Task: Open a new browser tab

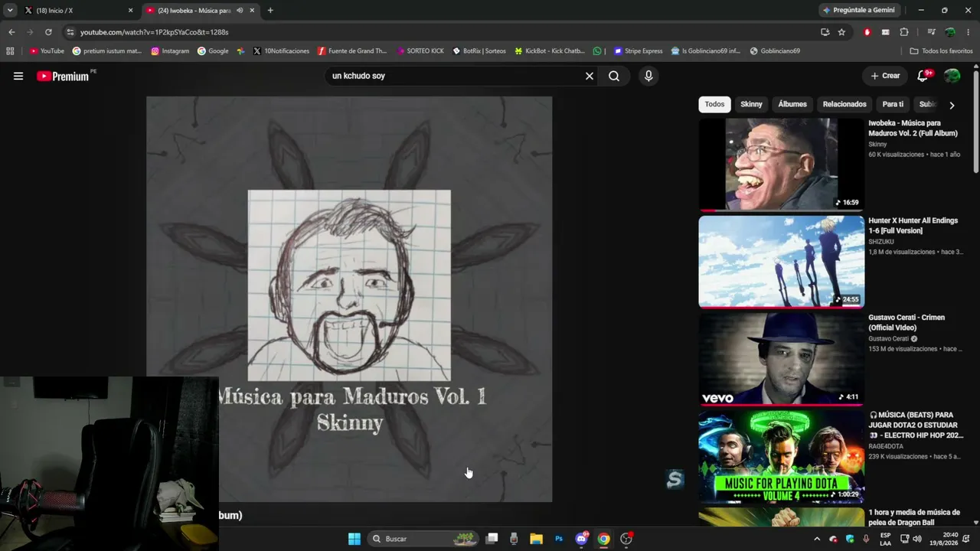Action: pyautogui.click(x=270, y=10)
